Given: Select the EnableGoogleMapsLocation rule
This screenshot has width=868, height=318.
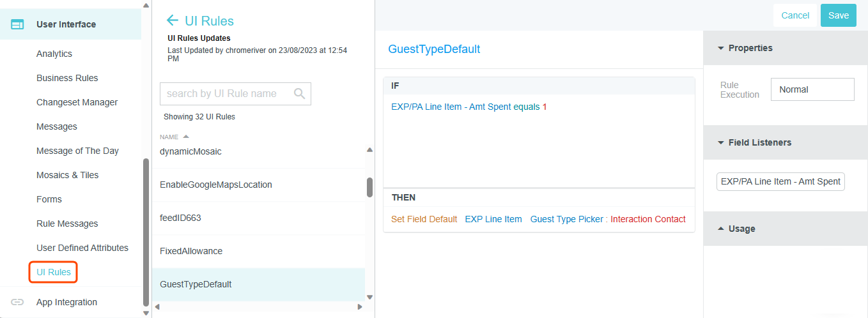Looking at the screenshot, I should point(215,185).
